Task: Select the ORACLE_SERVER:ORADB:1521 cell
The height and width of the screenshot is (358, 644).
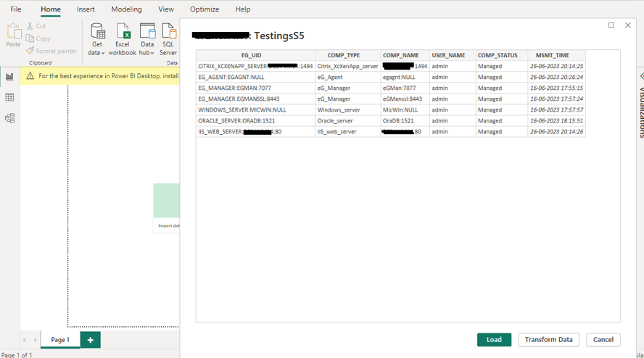Action: (255, 121)
